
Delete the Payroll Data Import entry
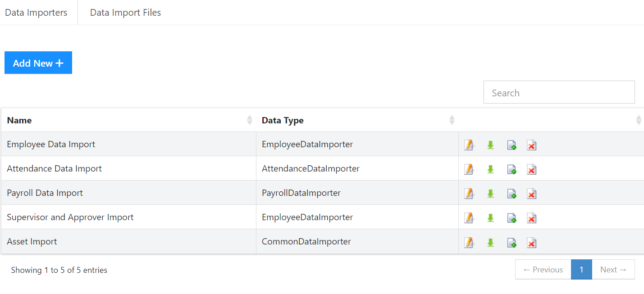pos(531,193)
